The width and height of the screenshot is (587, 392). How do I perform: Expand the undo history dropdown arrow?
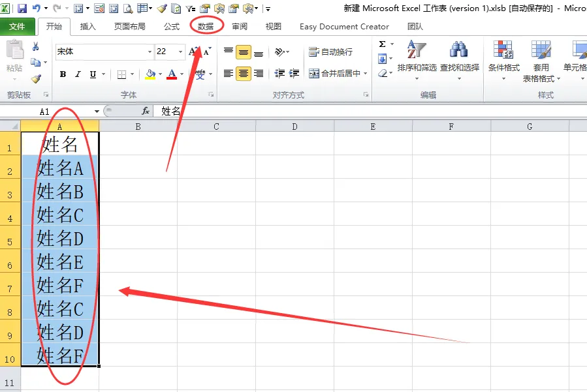(x=46, y=8)
